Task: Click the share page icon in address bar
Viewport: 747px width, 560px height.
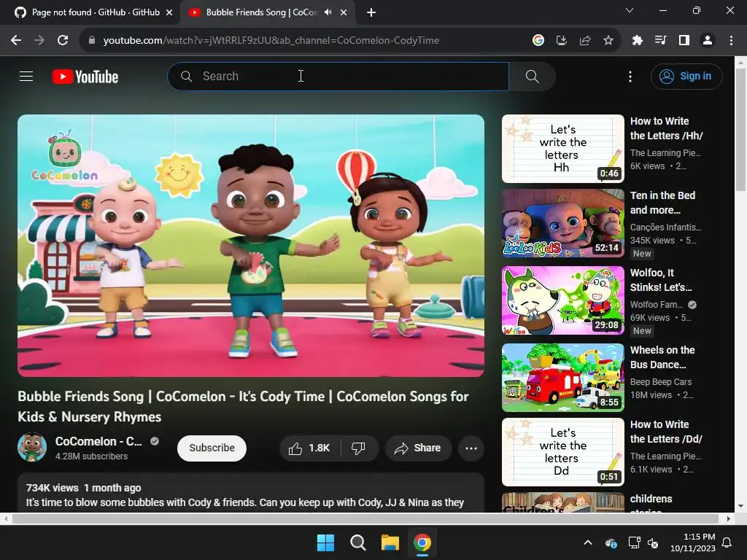Action: coord(585,41)
